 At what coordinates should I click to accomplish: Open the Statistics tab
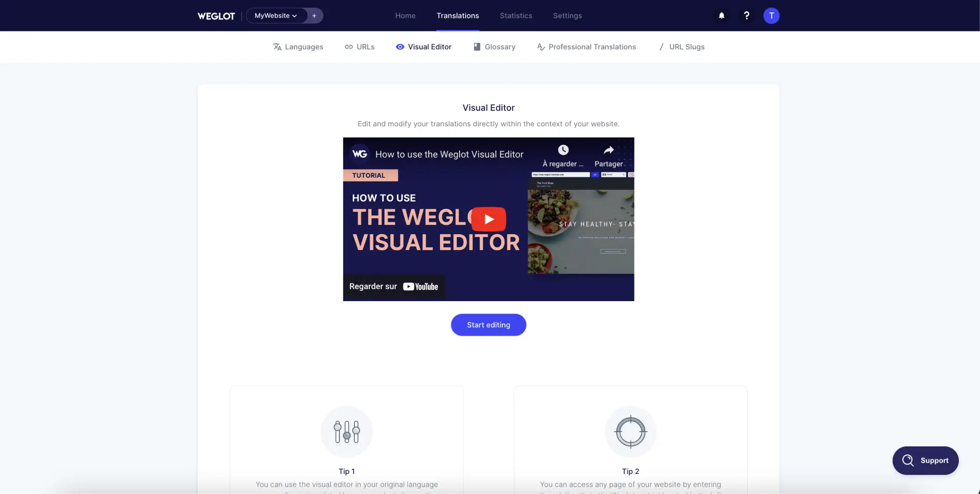(516, 15)
